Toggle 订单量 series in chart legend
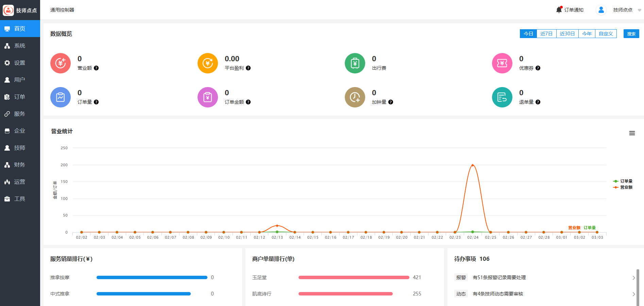644x306 pixels. click(x=623, y=181)
